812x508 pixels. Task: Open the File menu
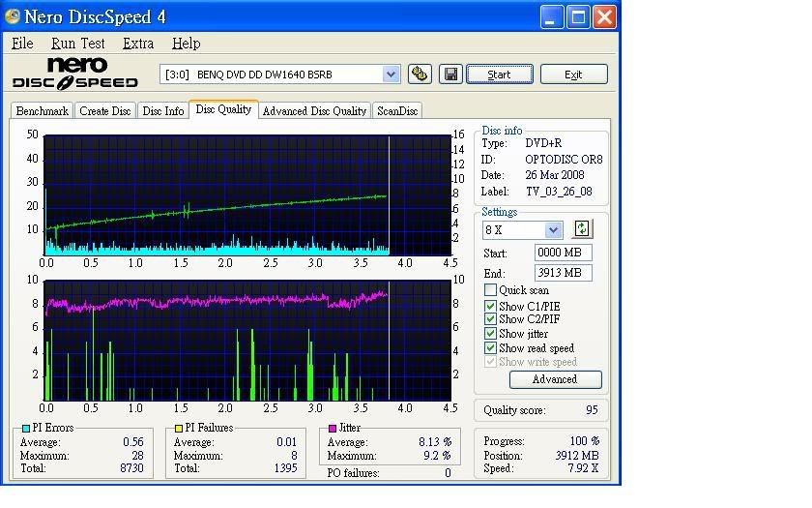coord(22,44)
